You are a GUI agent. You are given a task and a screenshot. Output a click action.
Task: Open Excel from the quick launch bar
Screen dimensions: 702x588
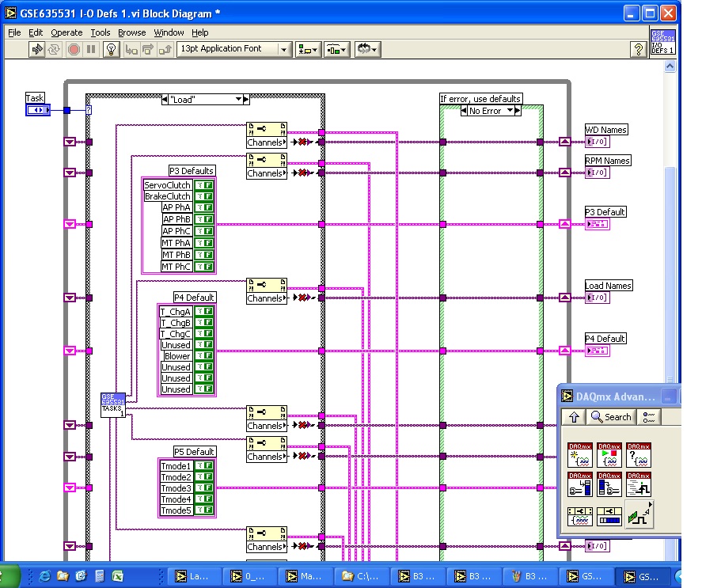coord(117,576)
